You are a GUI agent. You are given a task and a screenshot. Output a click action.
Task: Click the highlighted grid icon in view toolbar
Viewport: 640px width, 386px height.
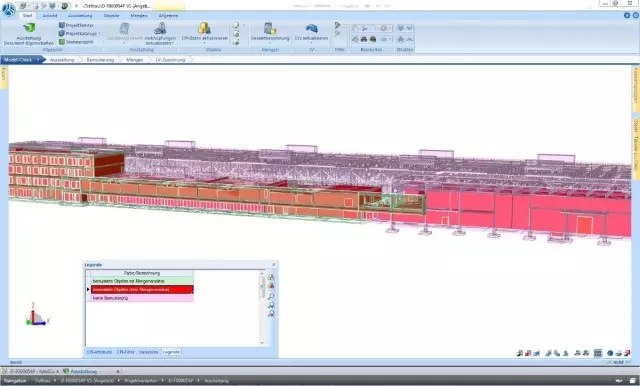[x=598, y=353]
